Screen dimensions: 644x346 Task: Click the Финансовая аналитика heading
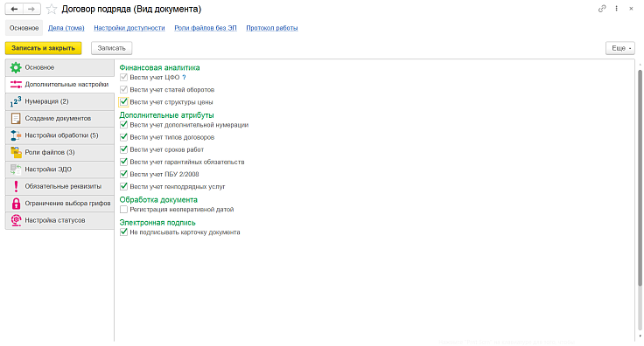159,67
